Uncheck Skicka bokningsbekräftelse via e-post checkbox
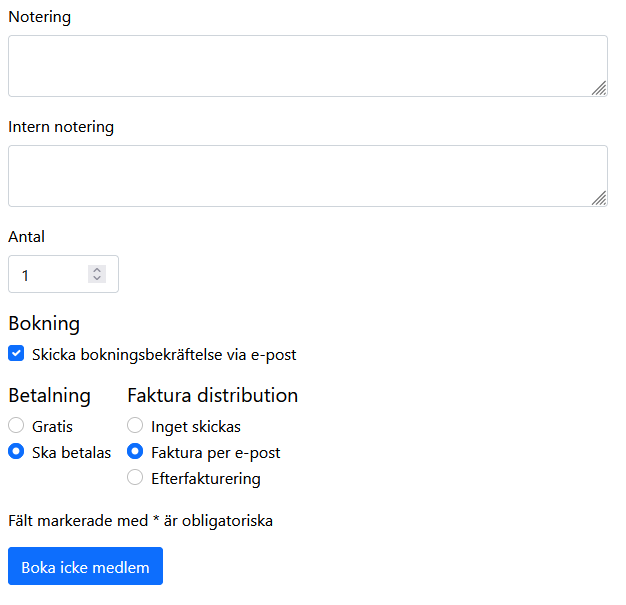Image resolution: width=626 pixels, height=605 pixels. click(x=17, y=354)
